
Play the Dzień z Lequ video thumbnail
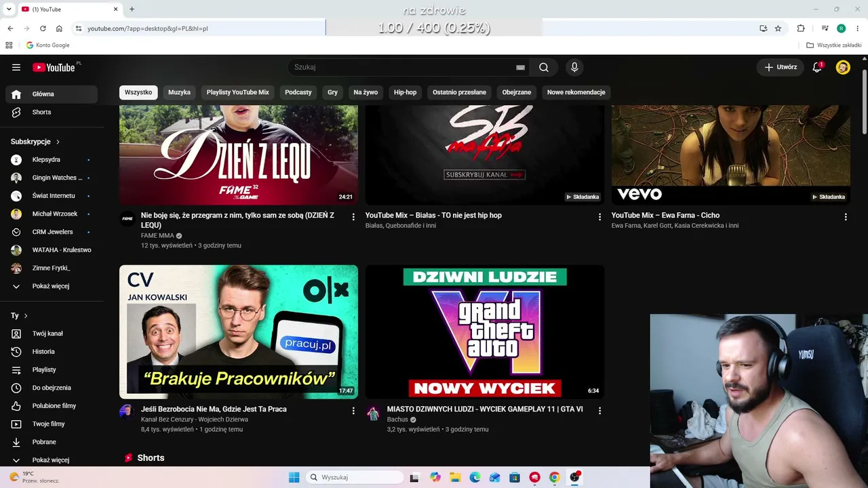pyautogui.click(x=239, y=155)
